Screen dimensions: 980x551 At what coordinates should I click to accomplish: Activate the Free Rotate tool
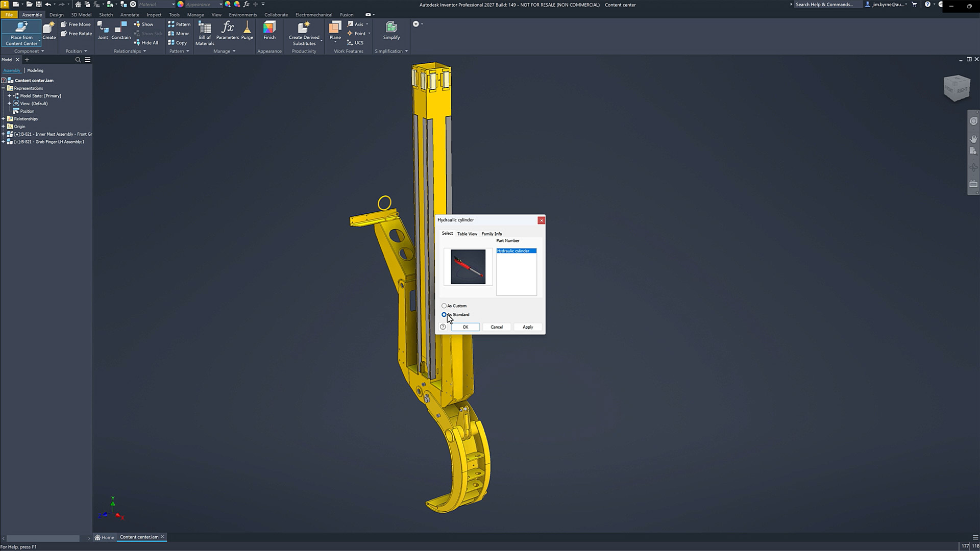(x=77, y=34)
